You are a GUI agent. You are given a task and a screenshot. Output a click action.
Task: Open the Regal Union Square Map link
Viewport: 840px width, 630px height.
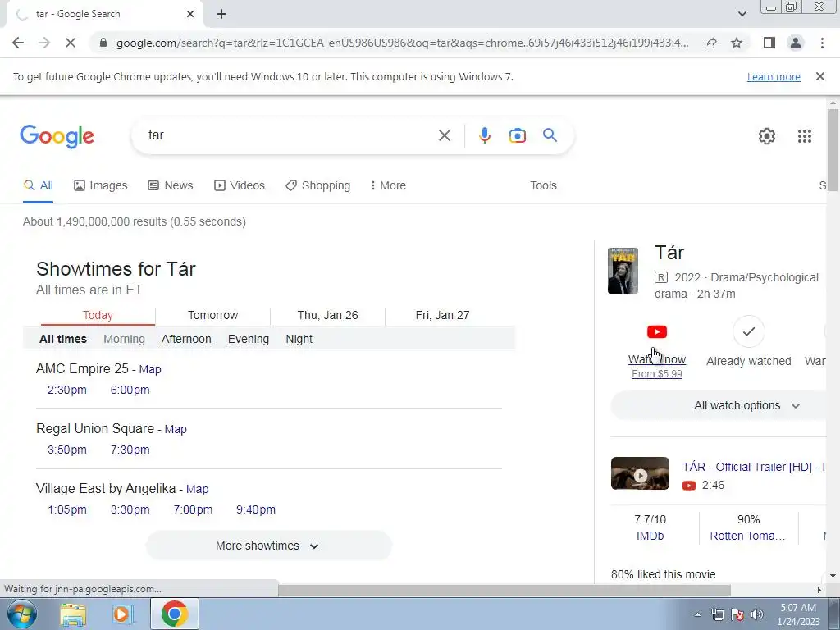click(x=176, y=429)
